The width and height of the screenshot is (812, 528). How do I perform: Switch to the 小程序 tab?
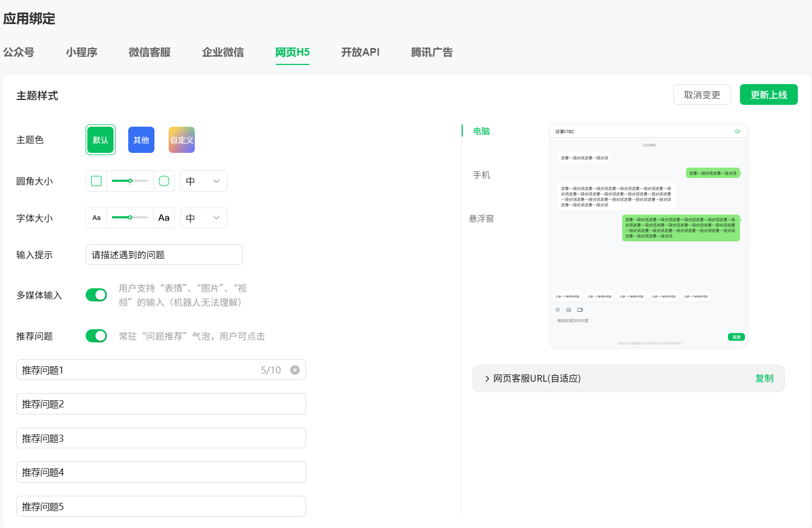pos(82,52)
